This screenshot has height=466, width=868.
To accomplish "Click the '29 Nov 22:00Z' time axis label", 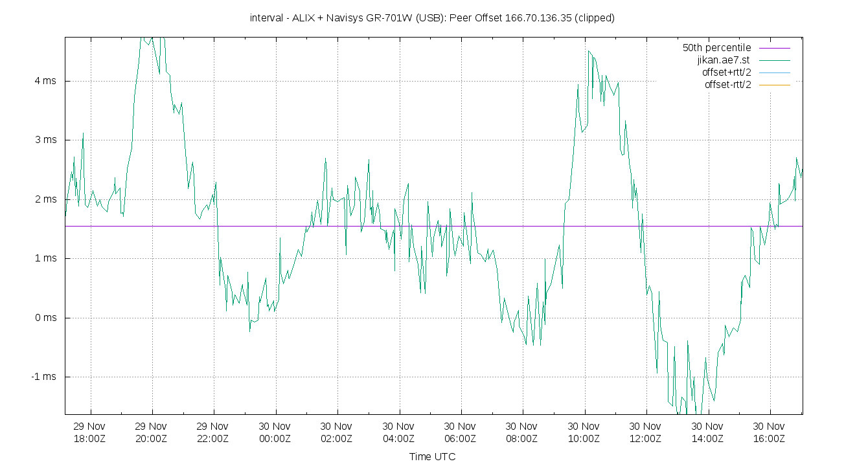I will tap(214, 432).
